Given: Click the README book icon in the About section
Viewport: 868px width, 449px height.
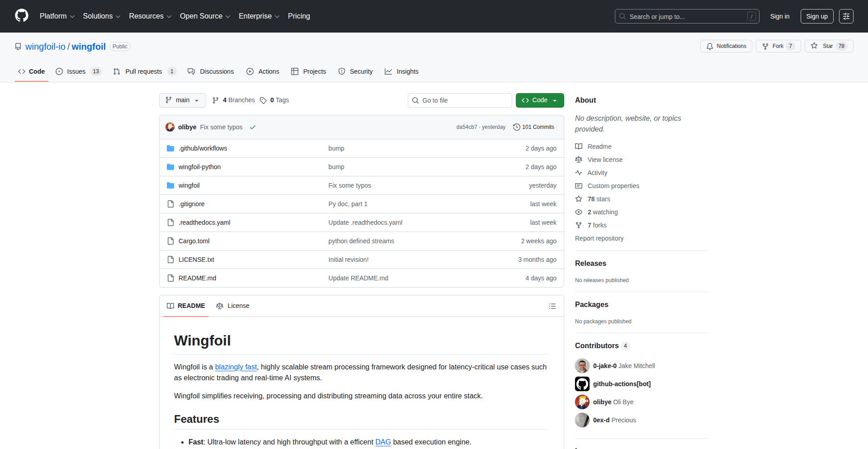Looking at the screenshot, I should point(579,146).
